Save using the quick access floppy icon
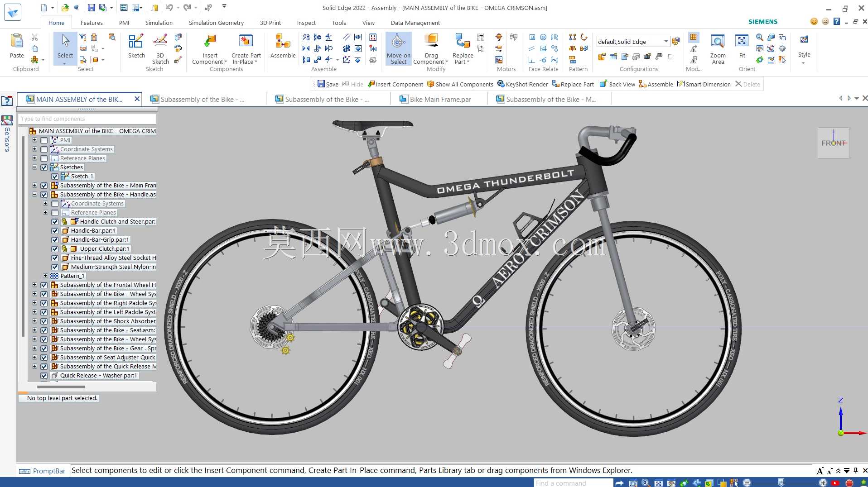This screenshot has height=487, width=868. click(91, 8)
